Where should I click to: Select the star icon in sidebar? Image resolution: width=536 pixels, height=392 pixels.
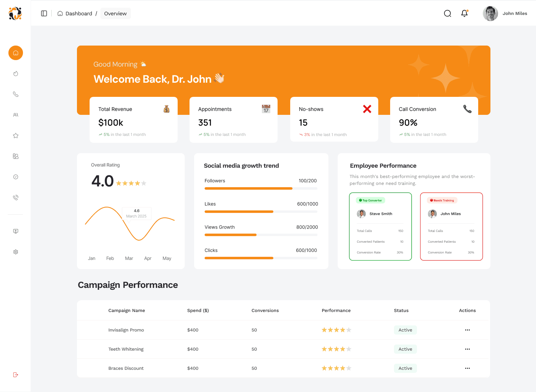pos(16,136)
